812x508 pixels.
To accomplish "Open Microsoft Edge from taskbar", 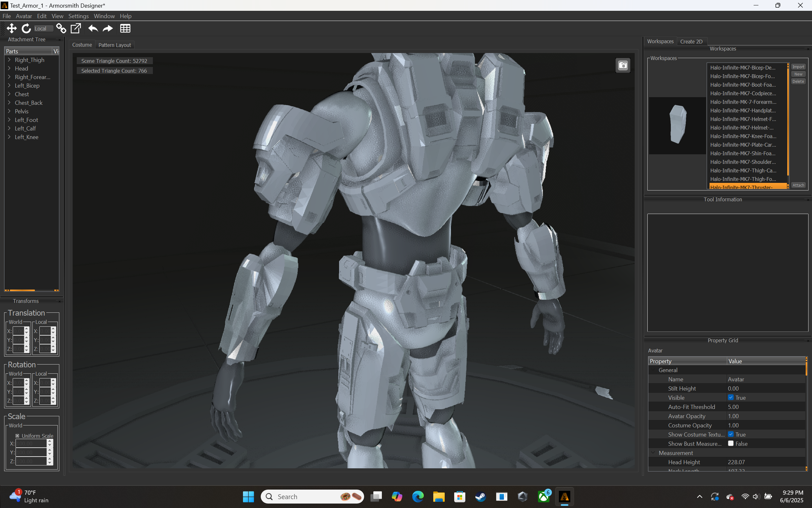I will [x=418, y=497].
